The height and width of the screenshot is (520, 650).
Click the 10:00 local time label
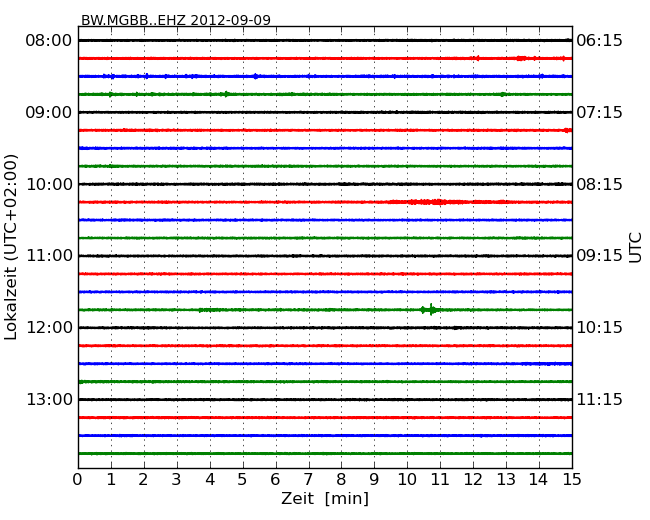click(49, 184)
